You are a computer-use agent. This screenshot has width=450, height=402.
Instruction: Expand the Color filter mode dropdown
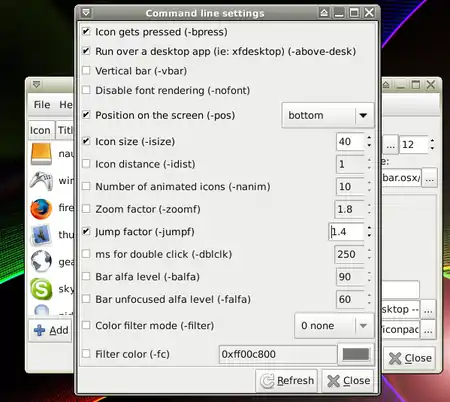pos(334,326)
